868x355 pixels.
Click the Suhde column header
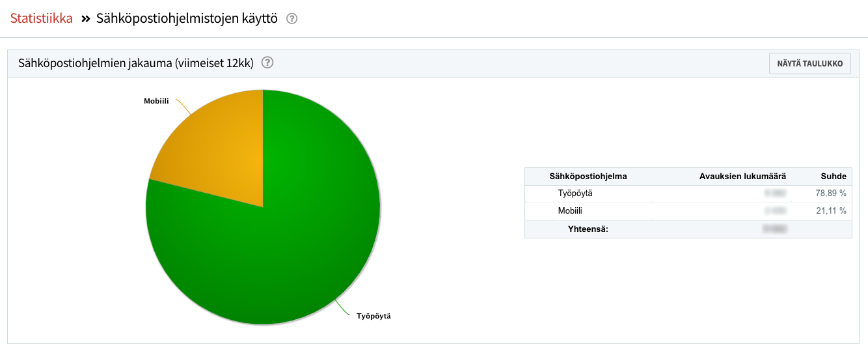[x=834, y=176]
